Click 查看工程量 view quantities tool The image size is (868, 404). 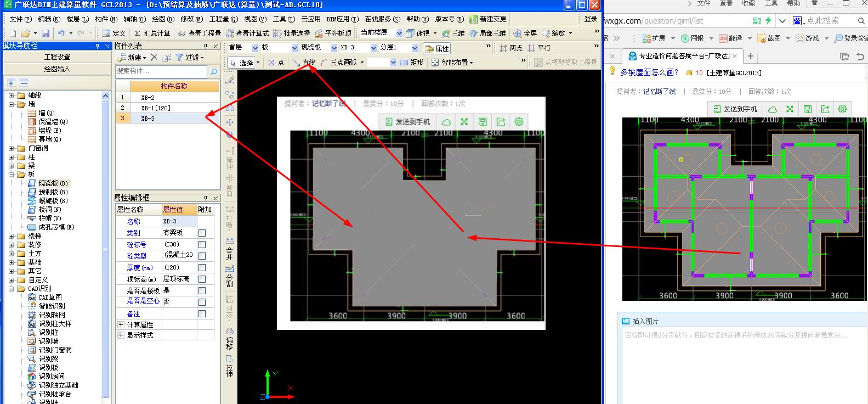coord(200,33)
